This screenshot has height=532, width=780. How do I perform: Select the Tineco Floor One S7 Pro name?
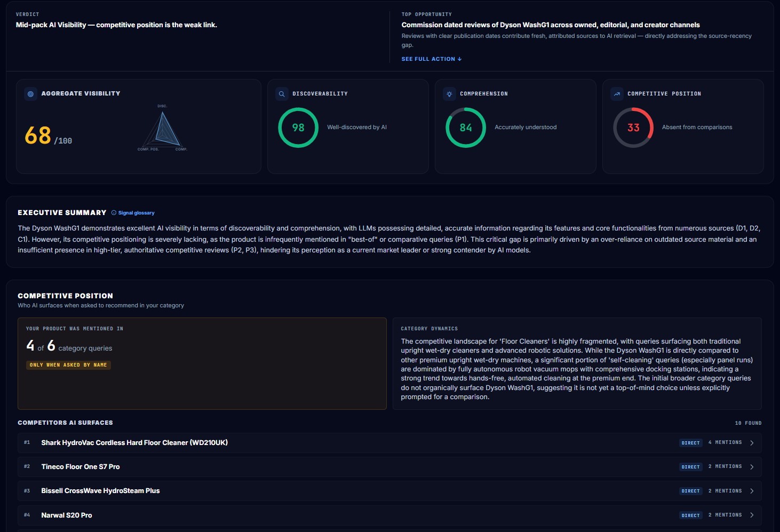point(81,467)
